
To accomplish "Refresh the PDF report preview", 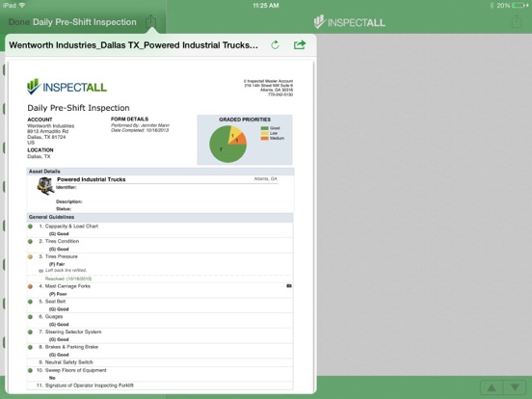I will [x=276, y=44].
